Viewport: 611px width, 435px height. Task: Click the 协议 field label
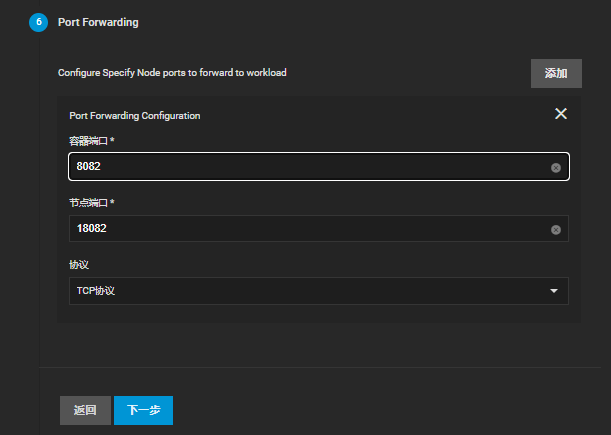pyautogui.click(x=79, y=265)
